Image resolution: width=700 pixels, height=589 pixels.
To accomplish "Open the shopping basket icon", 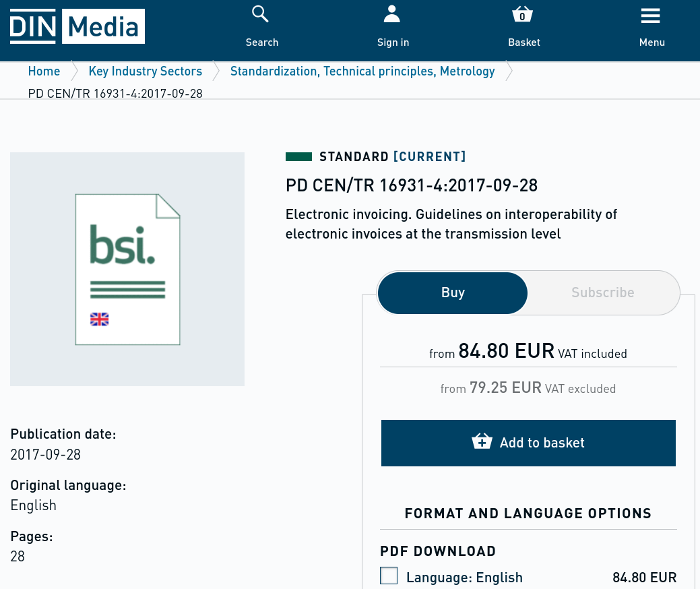I will pos(522,14).
